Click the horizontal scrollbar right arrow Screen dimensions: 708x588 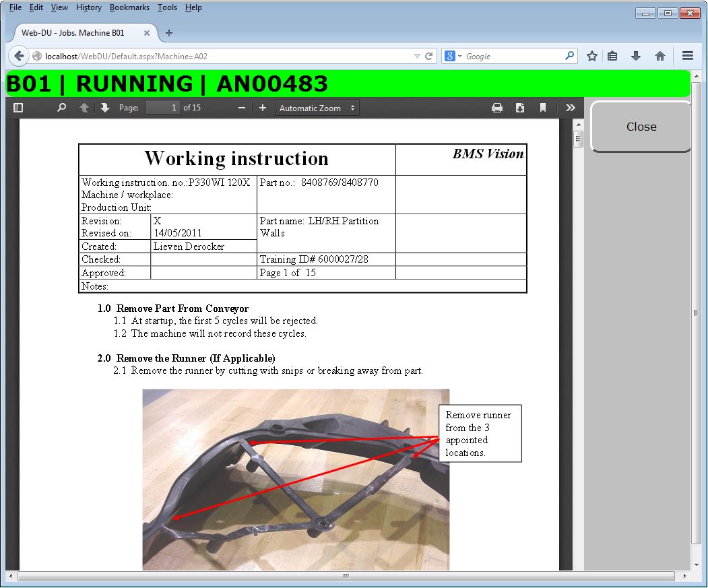tap(684, 576)
